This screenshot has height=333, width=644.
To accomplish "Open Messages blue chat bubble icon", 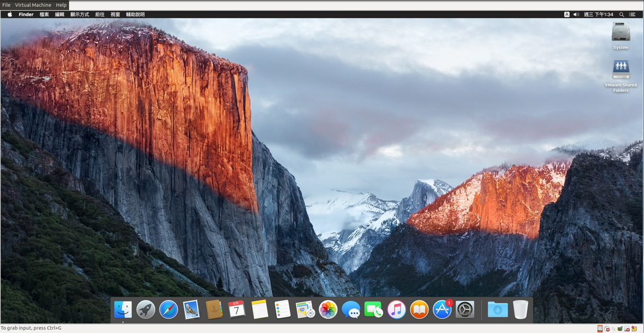I will [x=351, y=310].
